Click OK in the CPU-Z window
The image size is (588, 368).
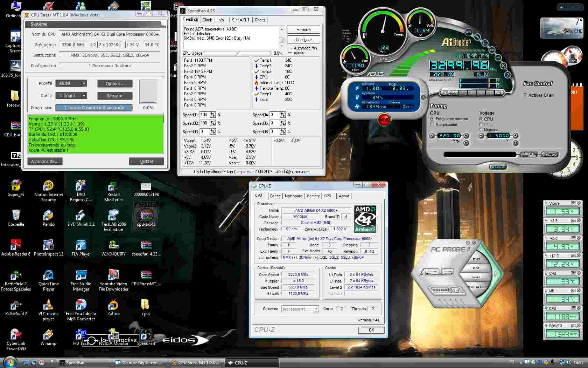[x=371, y=330]
